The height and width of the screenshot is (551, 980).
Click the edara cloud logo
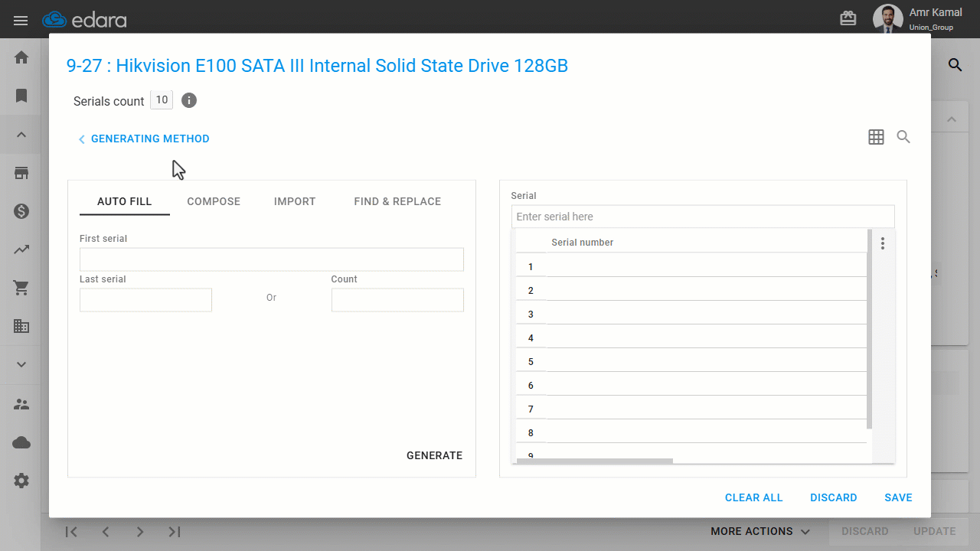[x=84, y=20]
